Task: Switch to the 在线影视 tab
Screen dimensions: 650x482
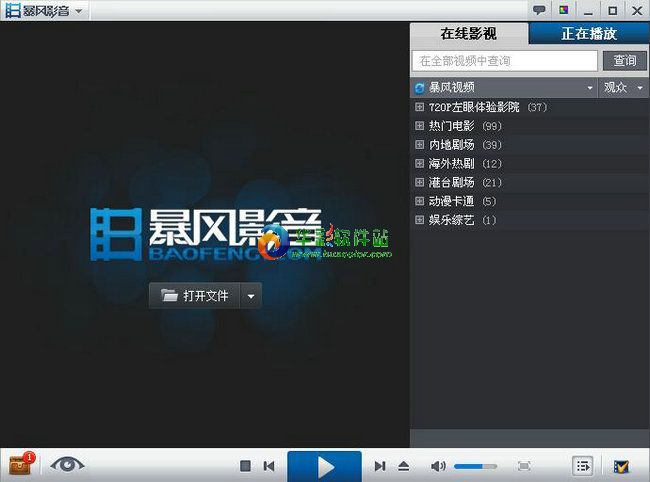Action: (x=469, y=34)
